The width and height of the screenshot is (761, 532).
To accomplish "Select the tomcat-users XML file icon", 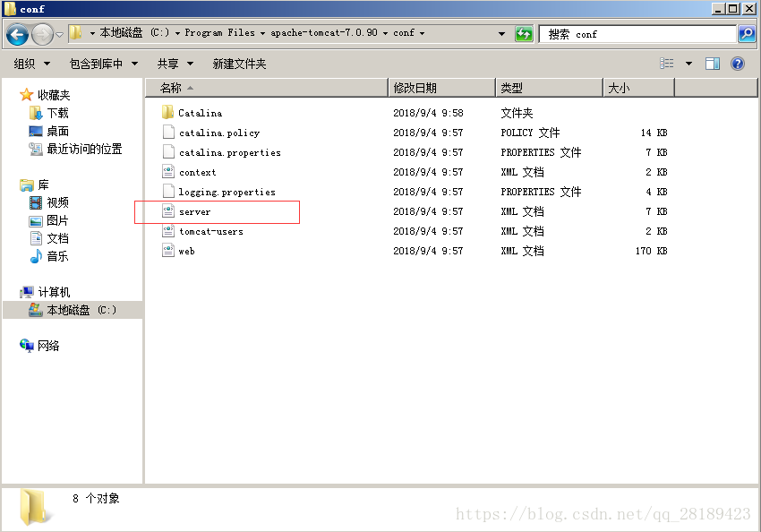I will 168,230.
